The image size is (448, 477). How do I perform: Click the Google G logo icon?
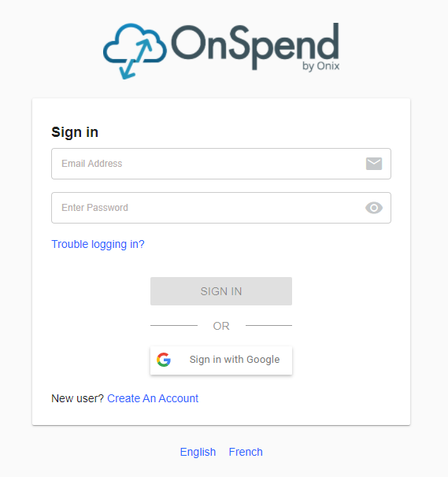[x=164, y=360]
